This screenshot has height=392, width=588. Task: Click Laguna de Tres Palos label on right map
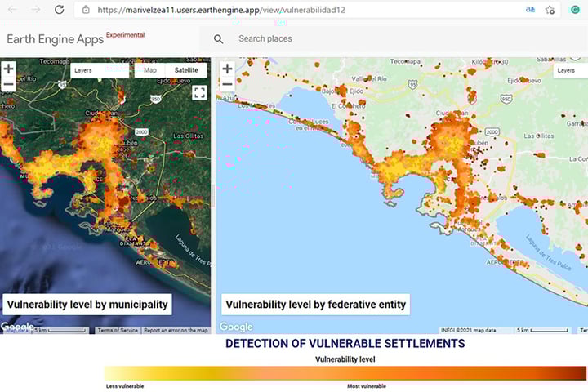click(x=548, y=252)
